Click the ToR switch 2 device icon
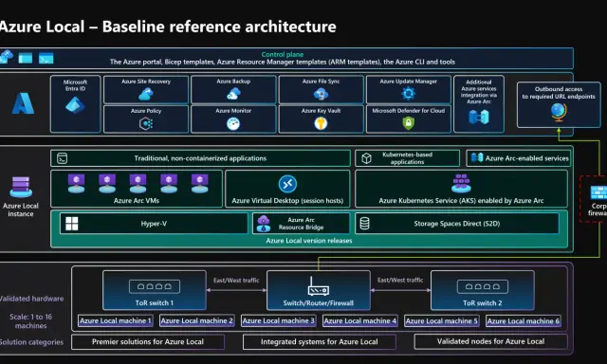Viewport: 607px width, 364px height. click(483, 286)
